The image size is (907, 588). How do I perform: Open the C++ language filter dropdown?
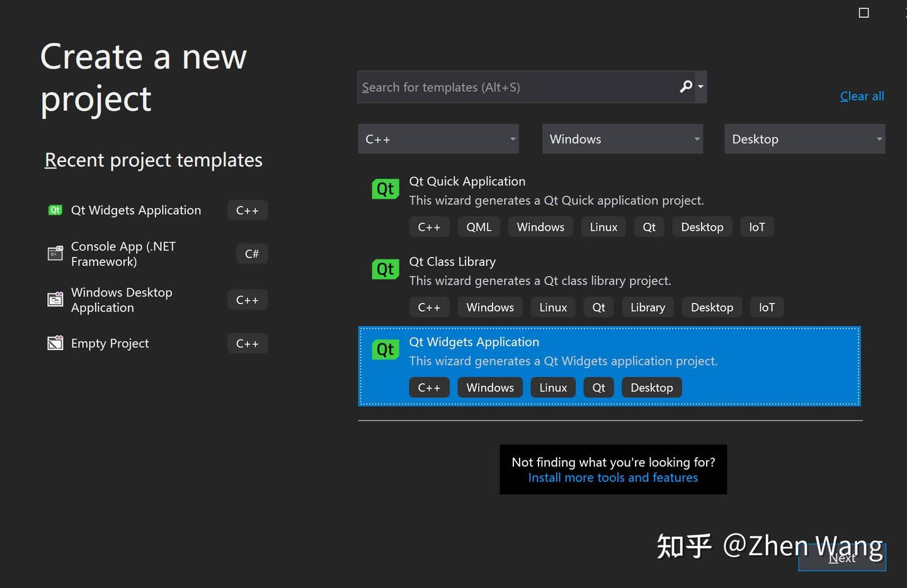(438, 139)
